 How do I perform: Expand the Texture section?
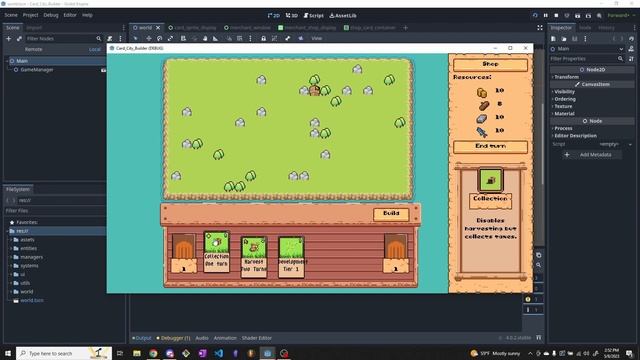point(562,107)
